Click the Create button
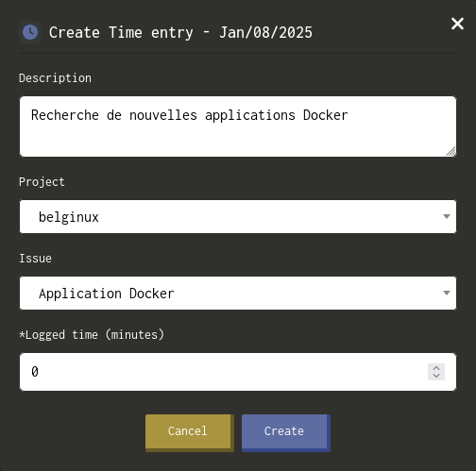The height and width of the screenshot is (471, 476). (x=286, y=433)
